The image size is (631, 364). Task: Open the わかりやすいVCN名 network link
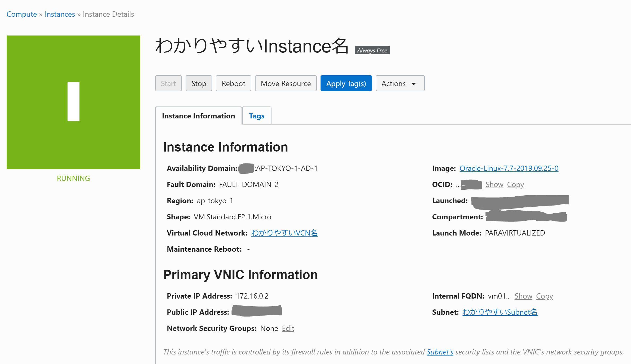284,233
